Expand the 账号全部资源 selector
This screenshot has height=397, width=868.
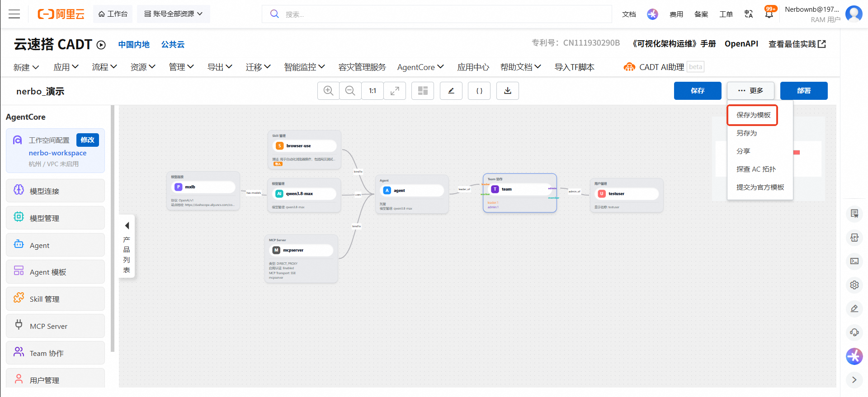(x=174, y=14)
